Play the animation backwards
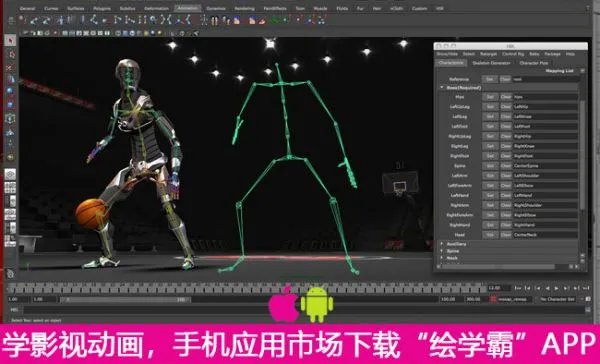Image resolution: width=600 pixels, height=364 pixels. [x=547, y=288]
